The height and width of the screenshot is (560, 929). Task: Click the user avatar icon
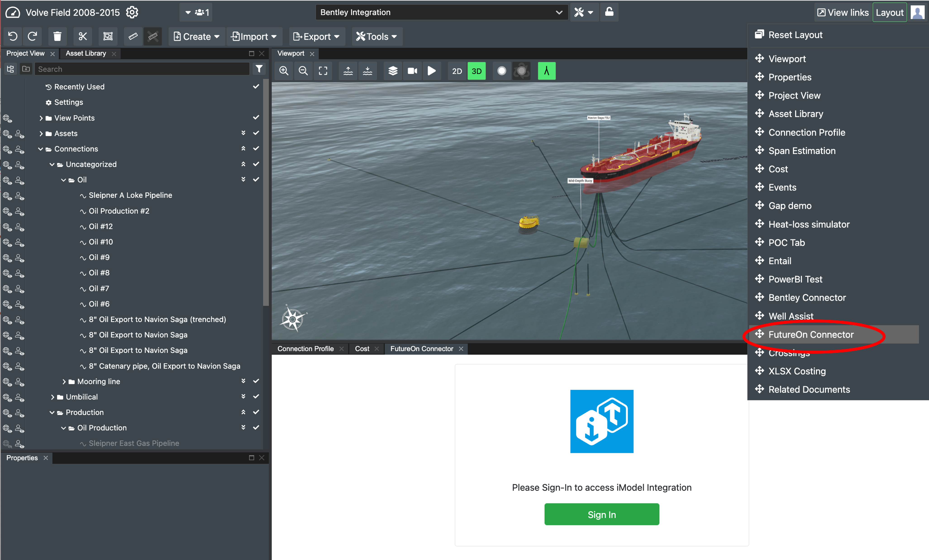click(918, 12)
